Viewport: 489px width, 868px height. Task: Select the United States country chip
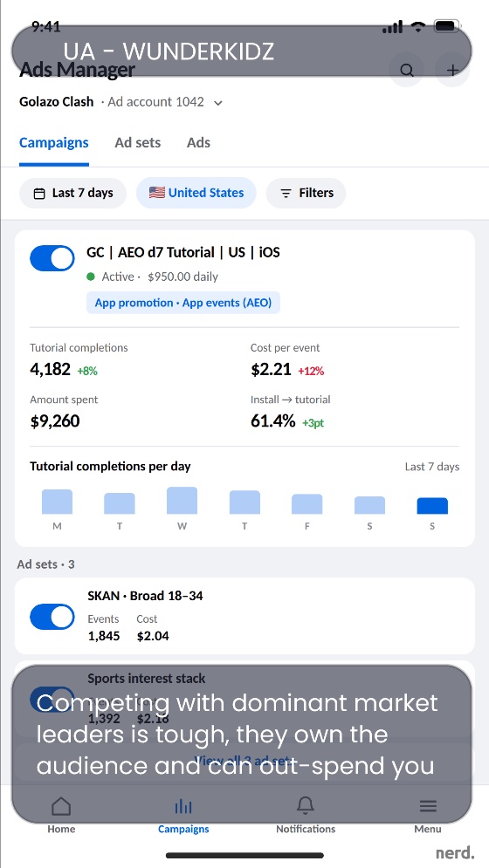196,193
